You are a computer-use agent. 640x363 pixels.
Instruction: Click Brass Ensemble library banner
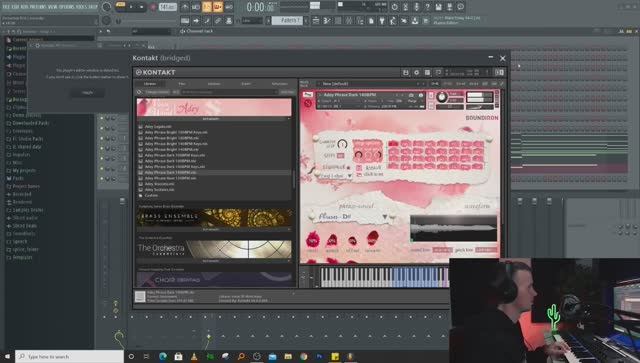(x=214, y=218)
